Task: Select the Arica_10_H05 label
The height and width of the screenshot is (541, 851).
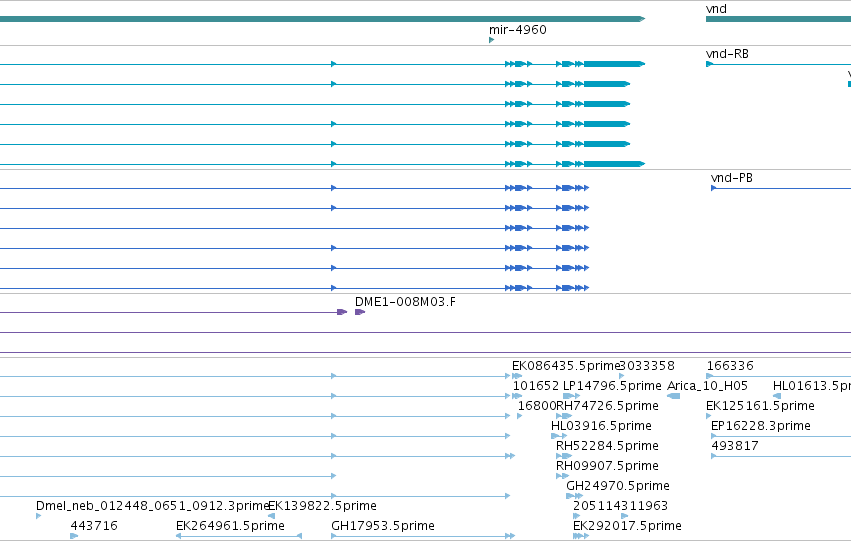Action: [x=707, y=386]
